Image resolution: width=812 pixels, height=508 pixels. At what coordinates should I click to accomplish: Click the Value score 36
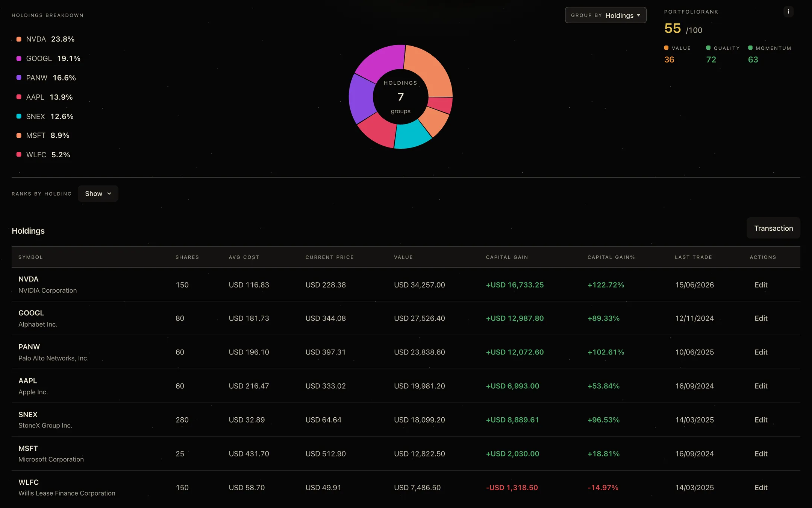[x=669, y=59]
